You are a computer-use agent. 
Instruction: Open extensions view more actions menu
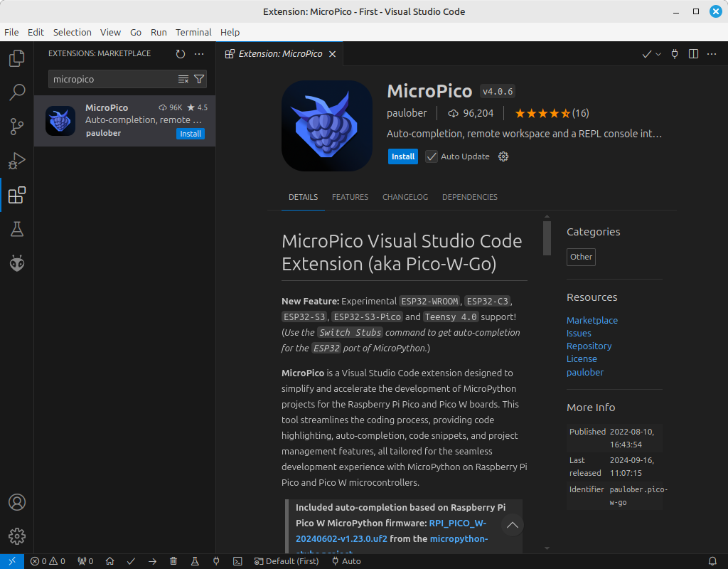[199, 54]
